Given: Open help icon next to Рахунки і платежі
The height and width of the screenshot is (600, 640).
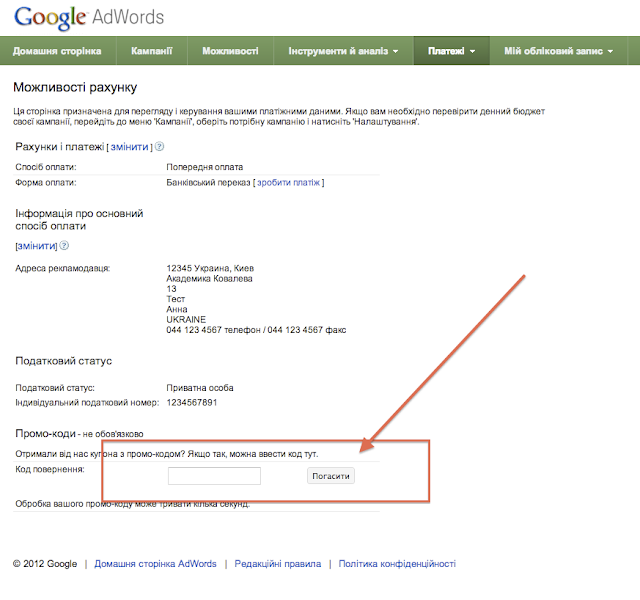Looking at the screenshot, I should (x=160, y=147).
